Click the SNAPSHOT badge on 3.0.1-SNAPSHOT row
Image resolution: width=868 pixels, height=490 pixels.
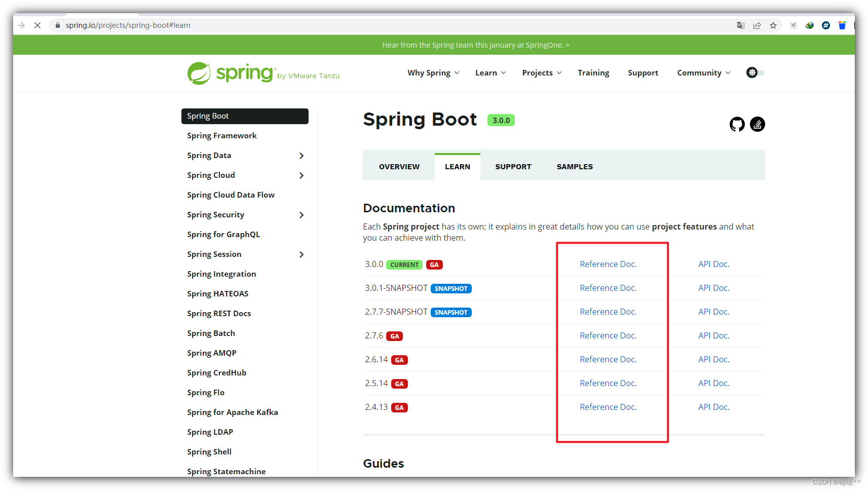[451, 289]
